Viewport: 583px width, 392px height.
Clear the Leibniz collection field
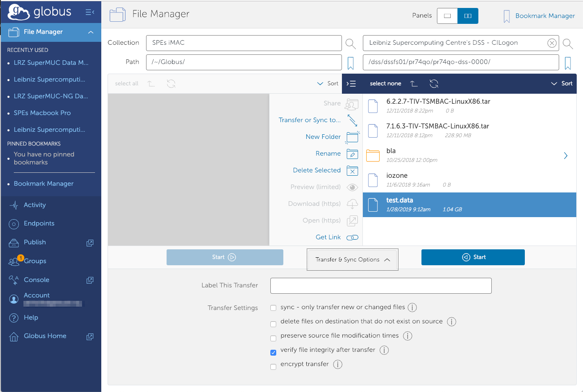[552, 43]
